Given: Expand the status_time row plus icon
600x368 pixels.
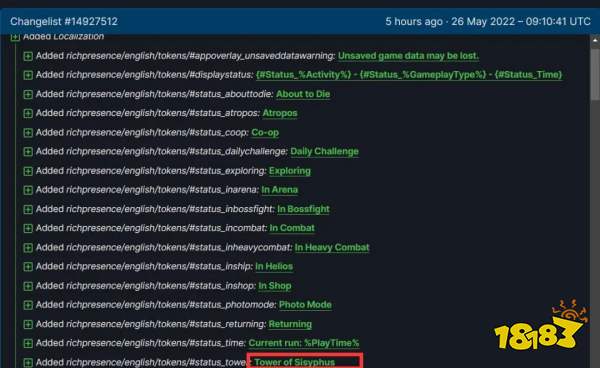Looking at the screenshot, I should tap(28, 344).
